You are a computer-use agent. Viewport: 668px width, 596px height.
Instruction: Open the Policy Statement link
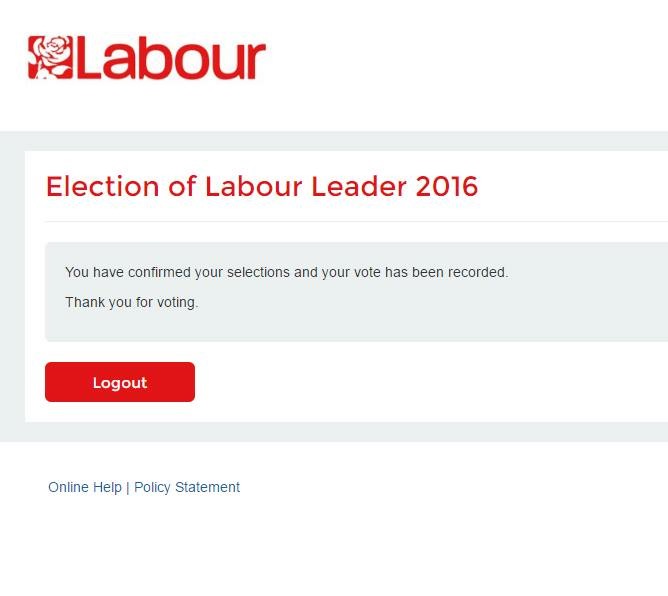187,487
